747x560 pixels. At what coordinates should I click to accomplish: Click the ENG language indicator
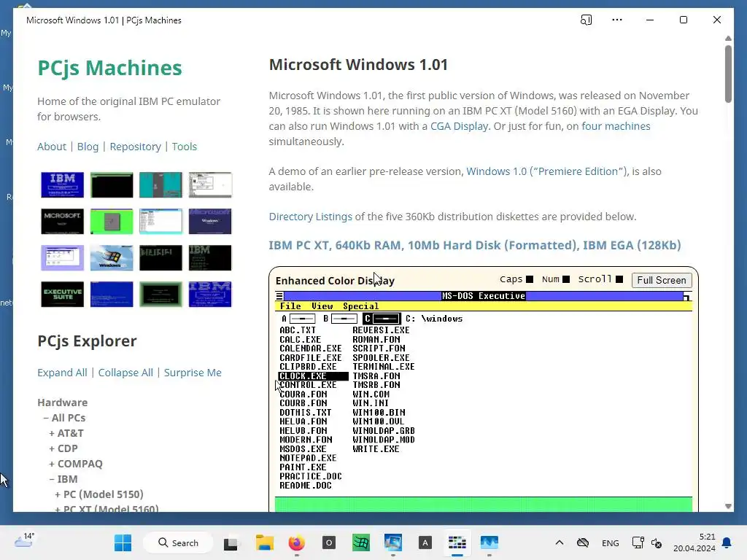click(x=611, y=542)
